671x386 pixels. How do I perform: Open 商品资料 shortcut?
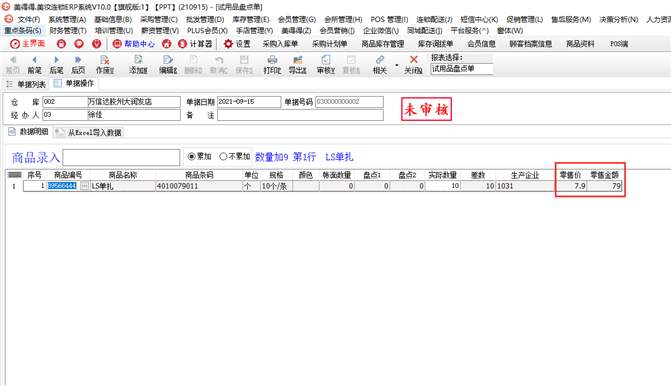(x=580, y=44)
